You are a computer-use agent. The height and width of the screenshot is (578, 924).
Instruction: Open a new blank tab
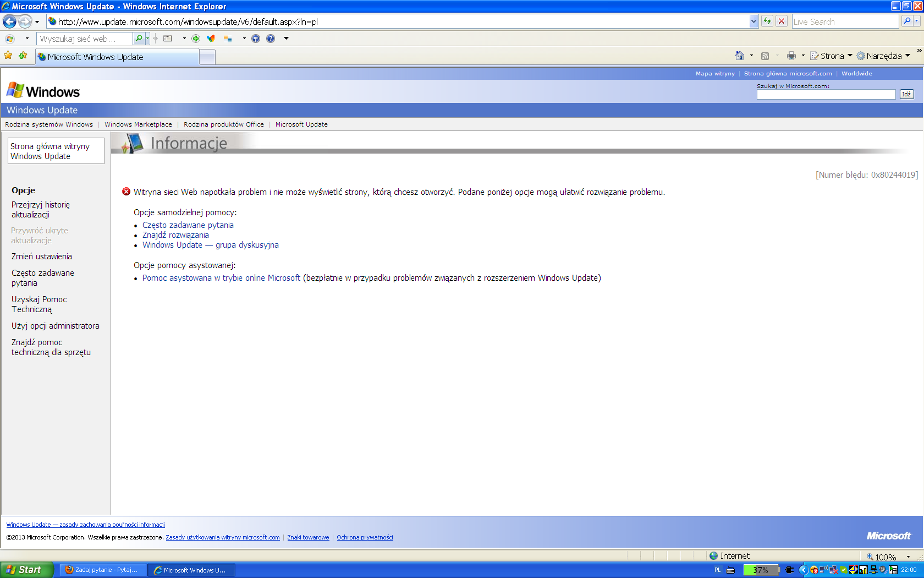coord(207,57)
